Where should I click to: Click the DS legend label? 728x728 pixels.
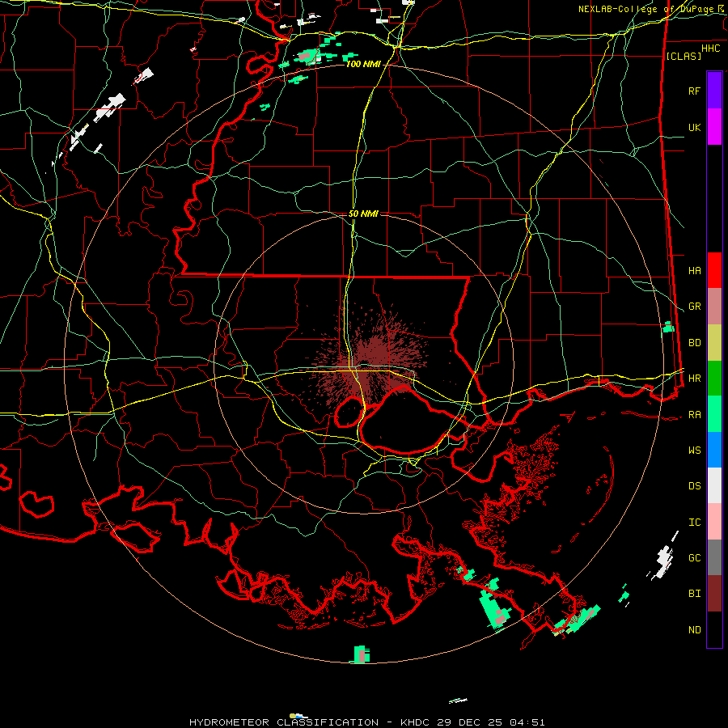tap(694, 486)
